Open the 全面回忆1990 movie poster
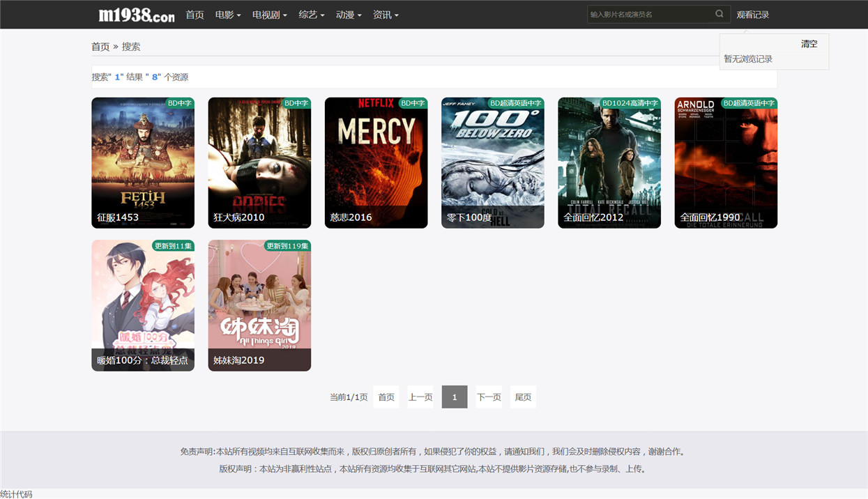This screenshot has height=499, width=868. coord(726,162)
